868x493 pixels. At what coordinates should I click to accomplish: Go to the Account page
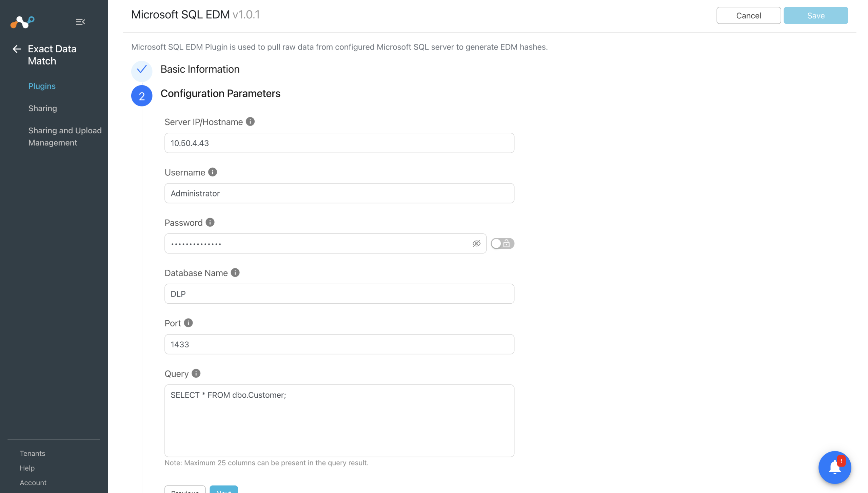[x=33, y=482]
